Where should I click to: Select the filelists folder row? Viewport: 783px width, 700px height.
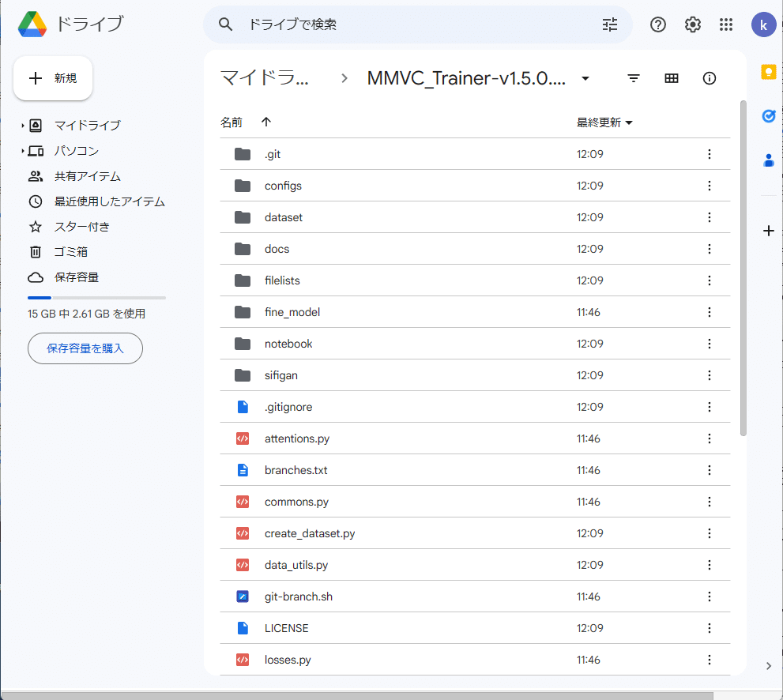[475, 280]
